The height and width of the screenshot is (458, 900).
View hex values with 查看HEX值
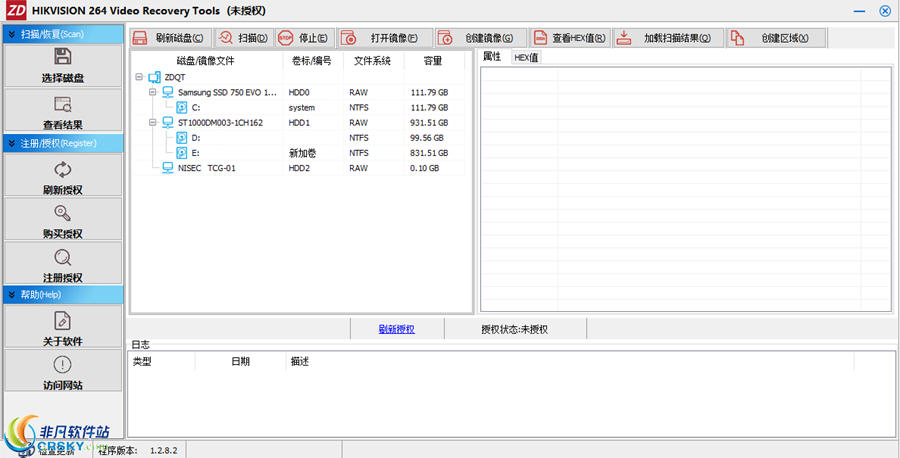570,38
